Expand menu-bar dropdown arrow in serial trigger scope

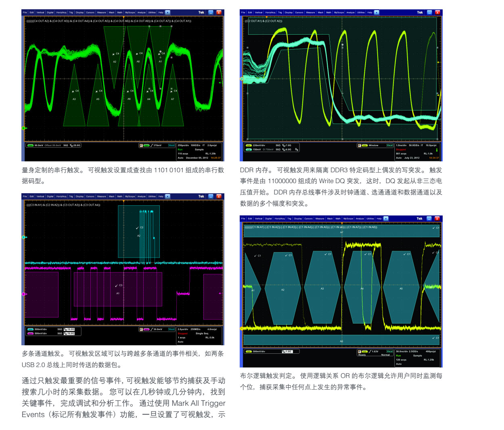point(167,13)
